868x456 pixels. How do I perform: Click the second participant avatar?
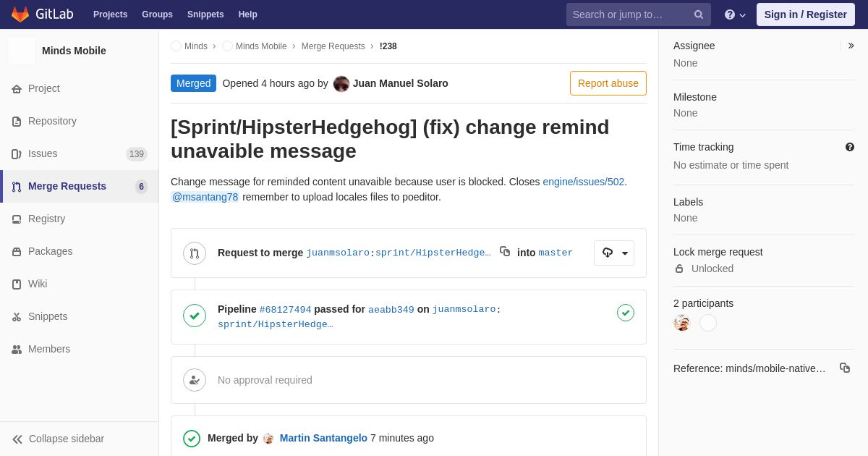click(708, 323)
